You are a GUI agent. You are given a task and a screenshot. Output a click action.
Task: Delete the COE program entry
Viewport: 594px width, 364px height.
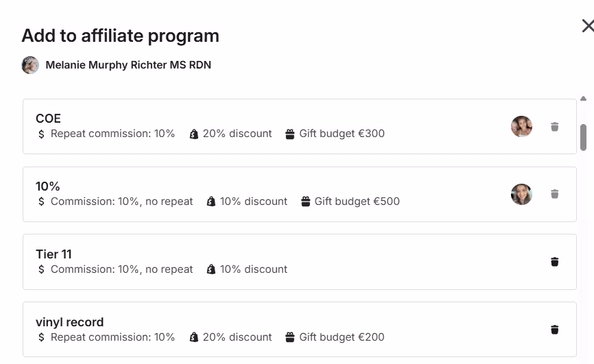coord(555,127)
